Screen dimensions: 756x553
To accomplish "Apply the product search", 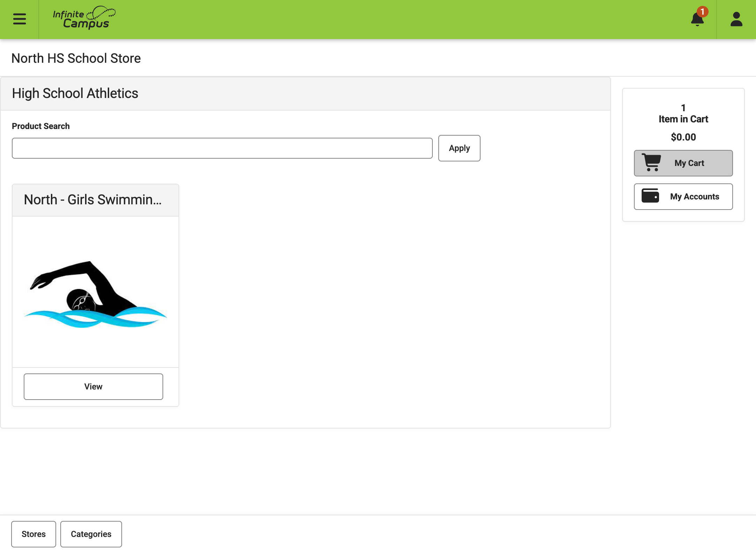I will pos(459,148).
